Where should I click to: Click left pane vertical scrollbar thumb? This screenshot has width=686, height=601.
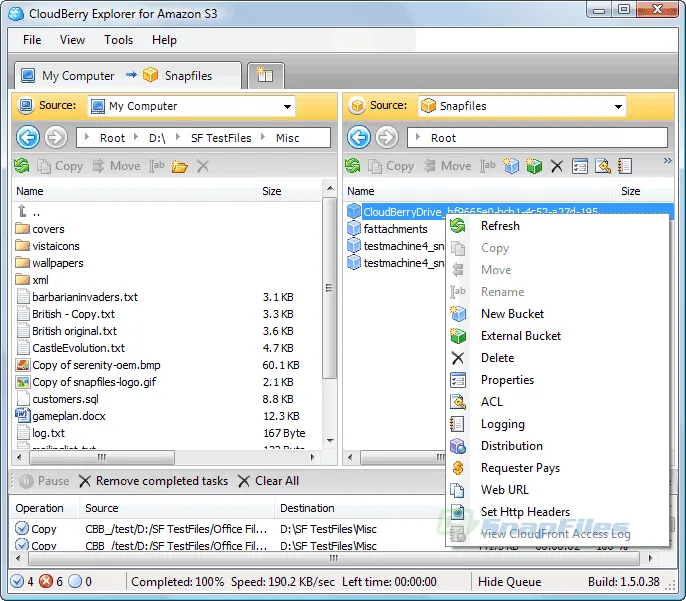coord(329,287)
